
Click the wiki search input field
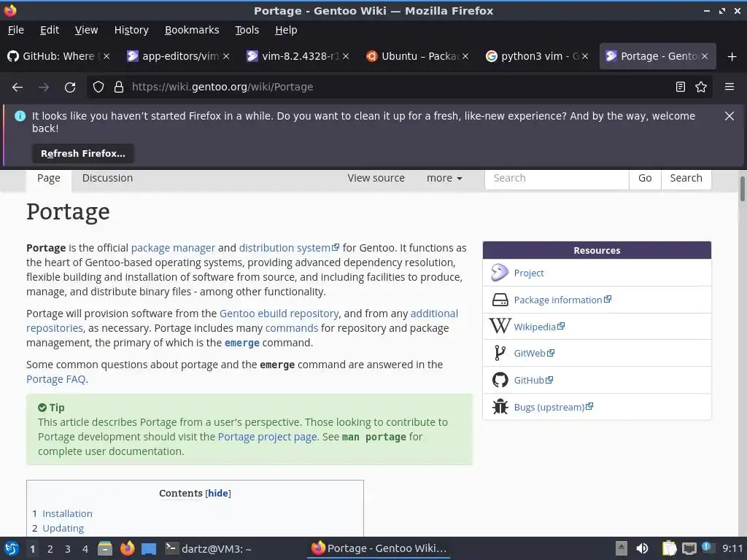pos(557,178)
